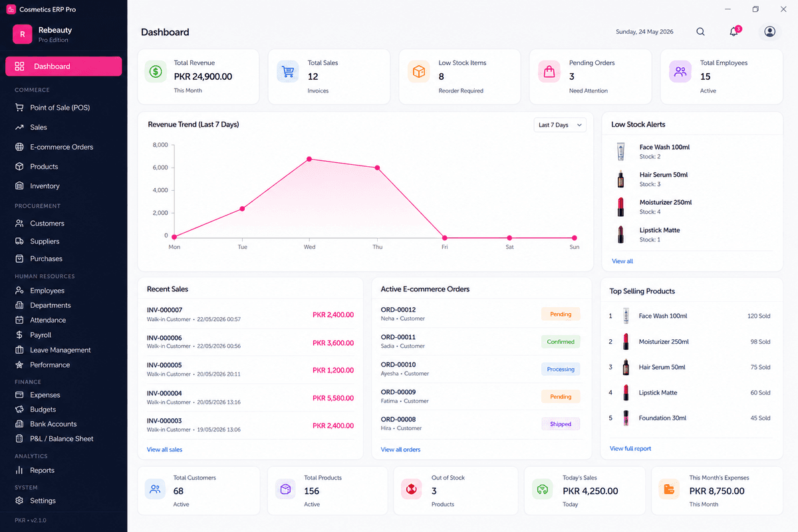Screen dimensions: 798x532
Task: Click the Total Sales shopping cart icon
Action: [x=288, y=72]
